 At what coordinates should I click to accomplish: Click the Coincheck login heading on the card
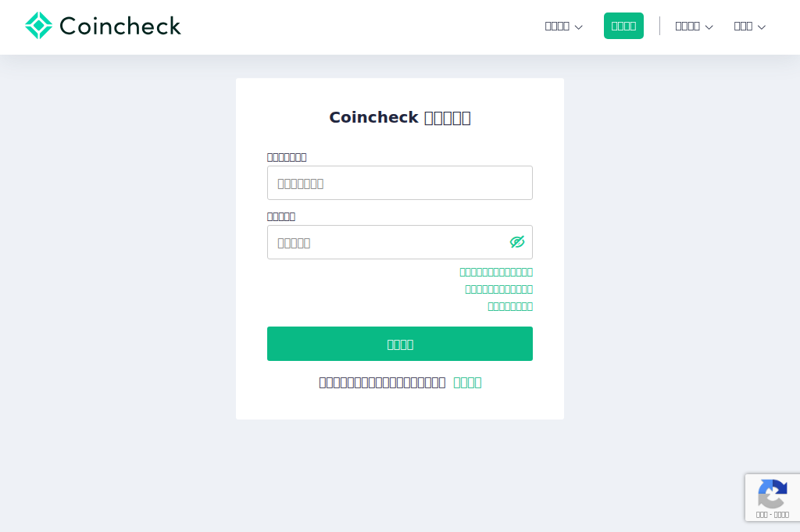(x=400, y=117)
